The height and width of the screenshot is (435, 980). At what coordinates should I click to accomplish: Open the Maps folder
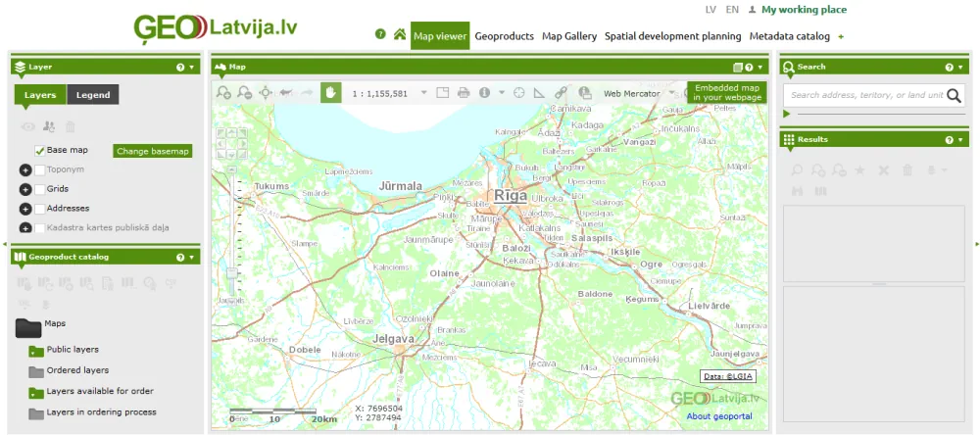pyautogui.click(x=28, y=327)
